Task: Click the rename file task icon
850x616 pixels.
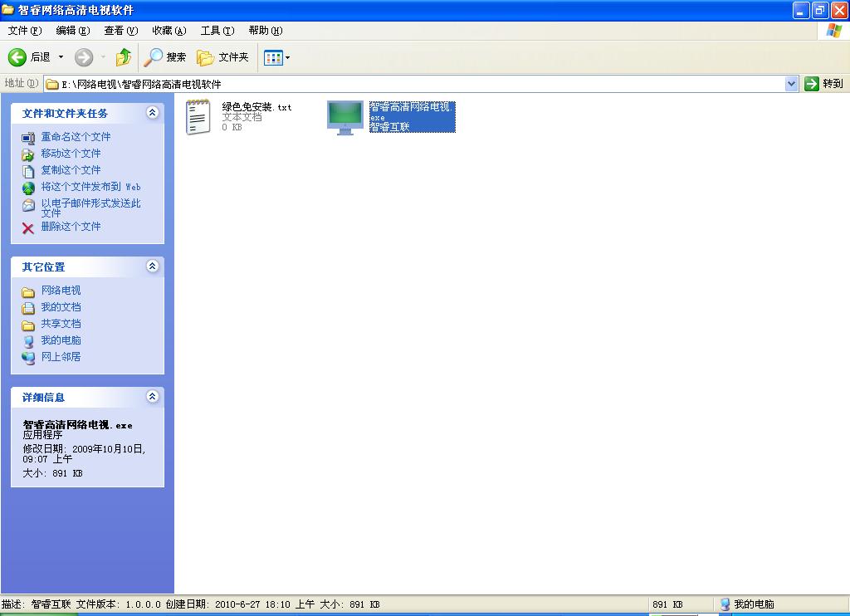Action: pyautogui.click(x=28, y=139)
